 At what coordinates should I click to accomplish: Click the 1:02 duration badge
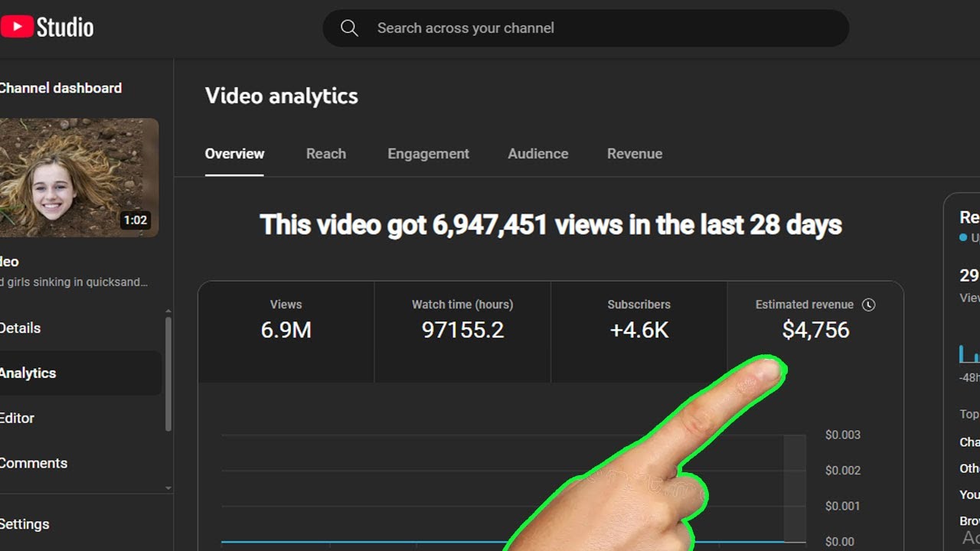point(136,220)
